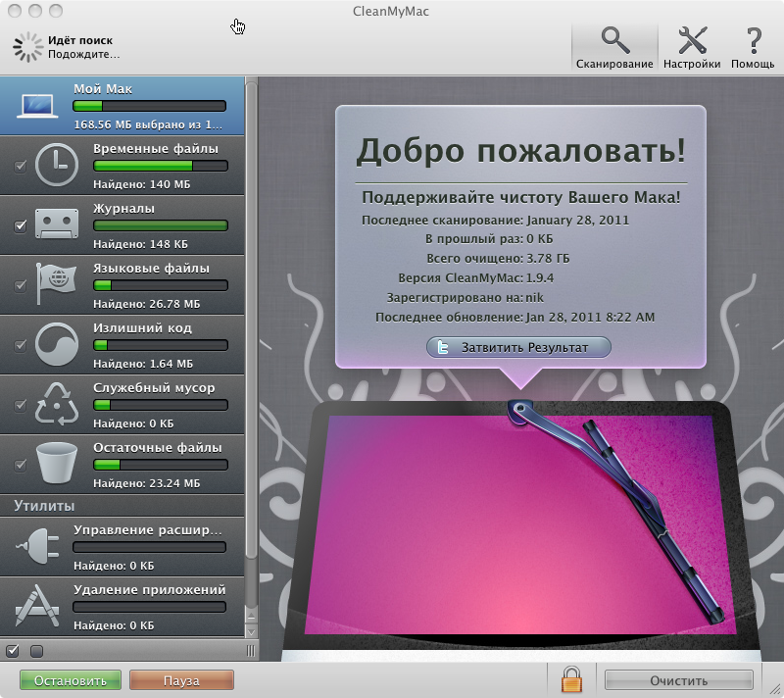Toggle the Языковые файлы checkbox
The image size is (784, 698).
[20, 285]
